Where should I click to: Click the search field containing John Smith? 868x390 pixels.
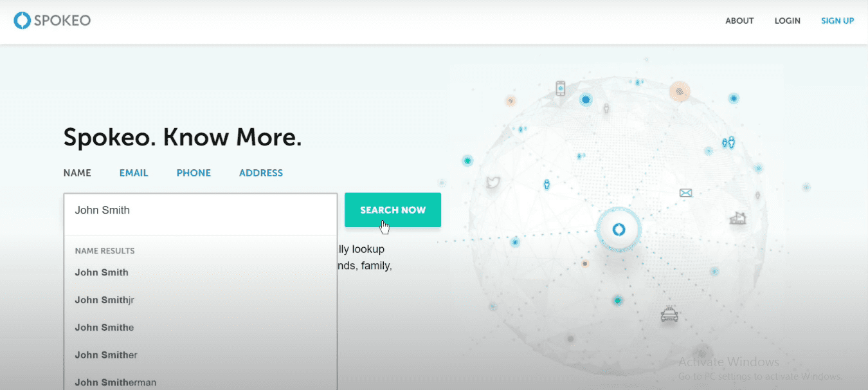[200, 210]
